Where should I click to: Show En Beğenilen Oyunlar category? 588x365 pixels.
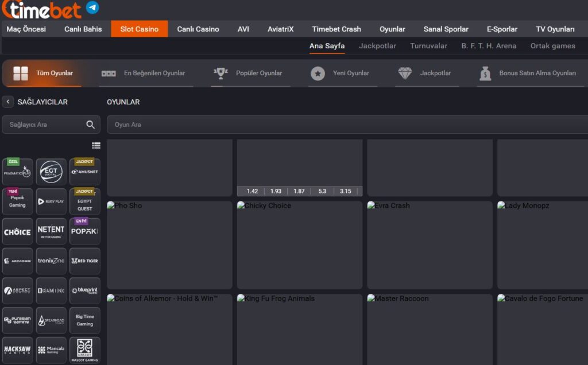pyautogui.click(x=146, y=73)
